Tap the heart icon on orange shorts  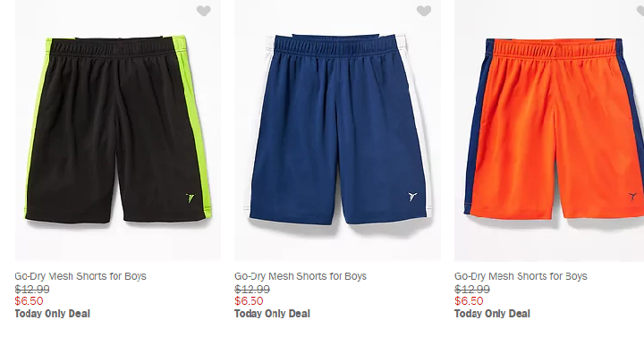[x=640, y=11]
